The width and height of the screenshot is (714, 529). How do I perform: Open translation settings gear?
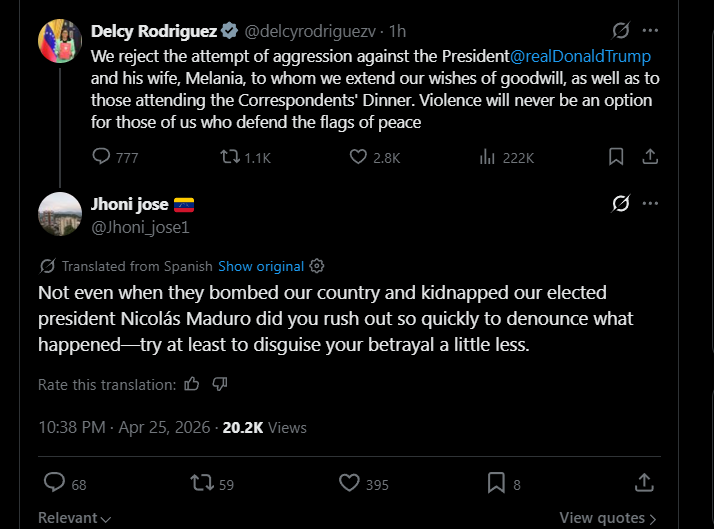317,266
